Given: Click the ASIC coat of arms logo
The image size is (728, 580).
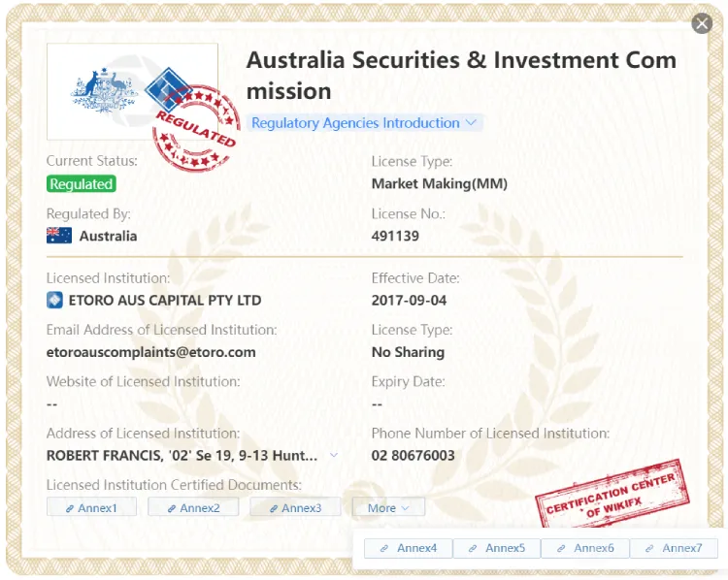Looking at the screenshot, I should click(104, 91).
